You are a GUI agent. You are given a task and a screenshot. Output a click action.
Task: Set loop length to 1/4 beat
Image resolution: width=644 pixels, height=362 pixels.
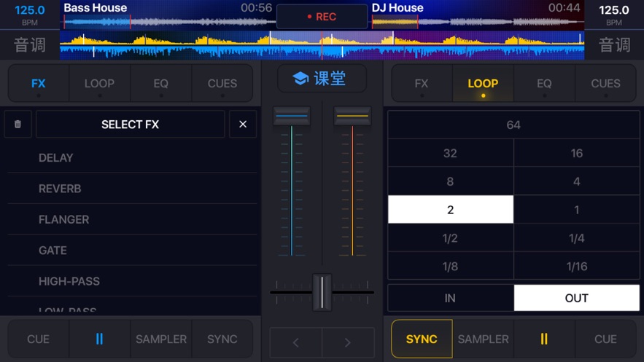click(x=576, y=238)
